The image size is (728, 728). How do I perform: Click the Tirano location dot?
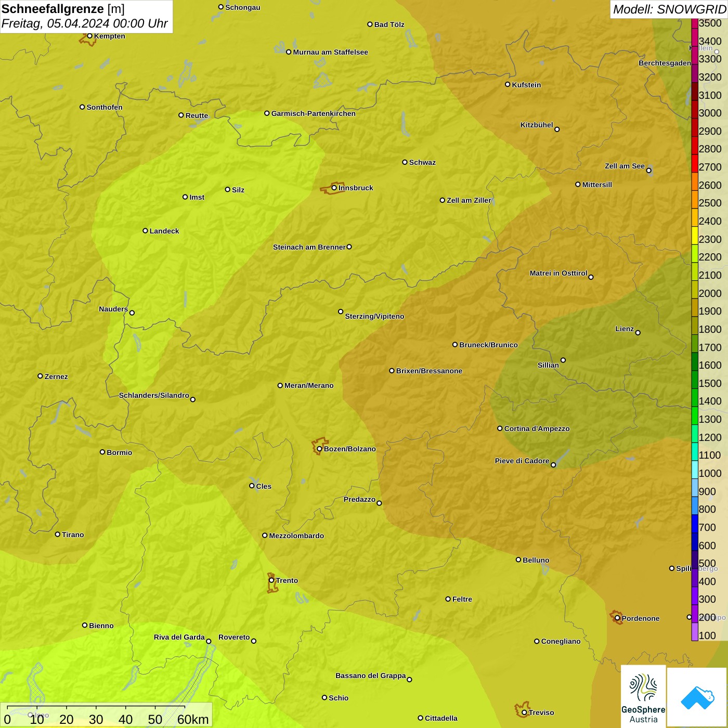coord(58,534)
